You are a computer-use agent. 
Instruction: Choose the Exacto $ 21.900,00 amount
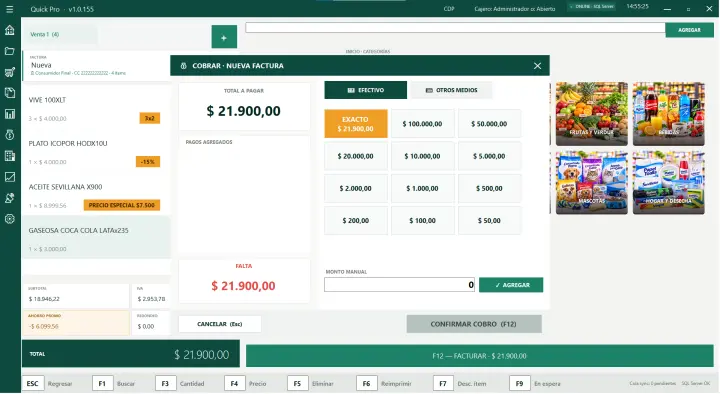coord(356,124)
